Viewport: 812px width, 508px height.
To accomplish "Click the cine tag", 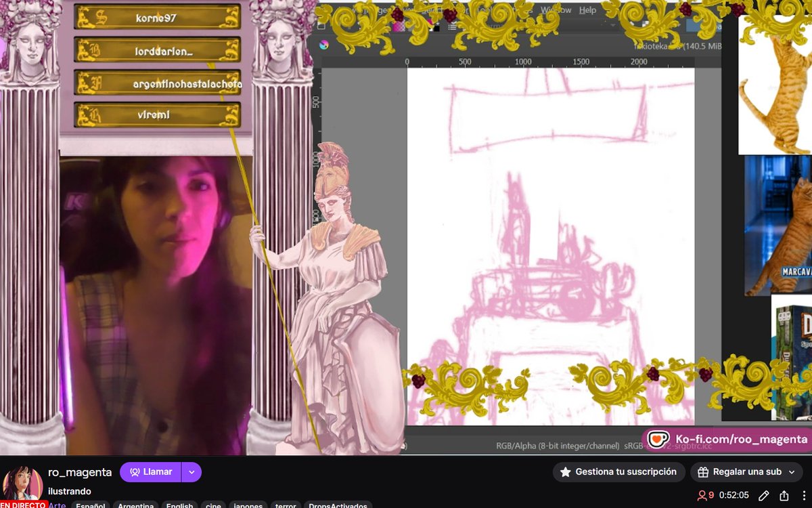I will pyautogui.click(x=213, y=505).
